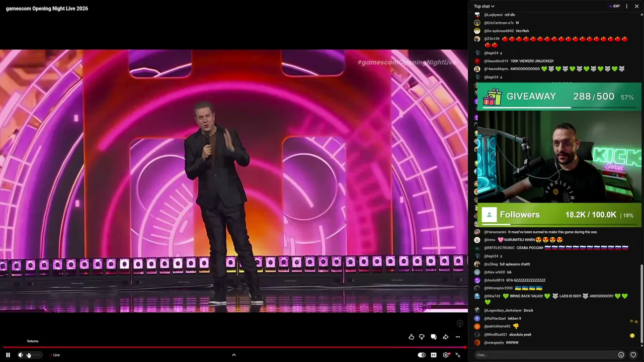This screenshot has width=644, height=362.
Task: Click the red video progress bar
Action: coord(233,347)
